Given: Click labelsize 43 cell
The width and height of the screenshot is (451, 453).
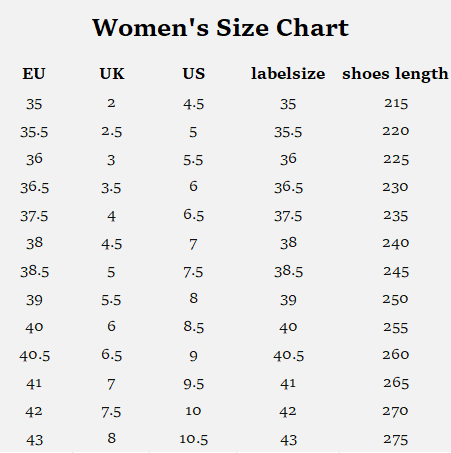Looking at the screenshot, I should tap(288, 440).
